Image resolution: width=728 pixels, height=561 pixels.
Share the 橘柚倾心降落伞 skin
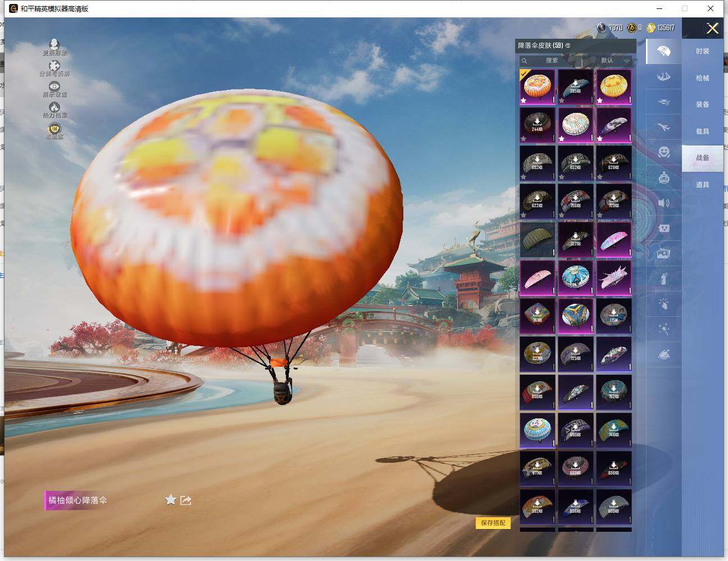coord(186,500)
